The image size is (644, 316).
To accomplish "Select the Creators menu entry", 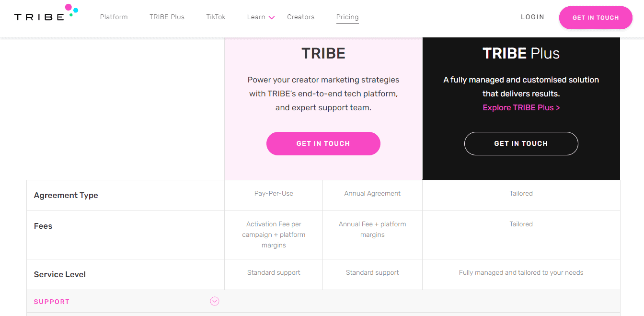I will [x=300, y=17].
